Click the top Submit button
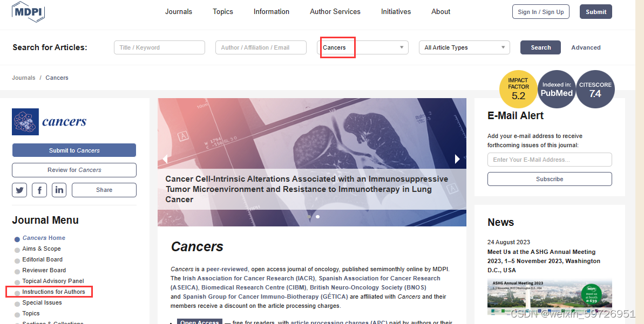 596,12
